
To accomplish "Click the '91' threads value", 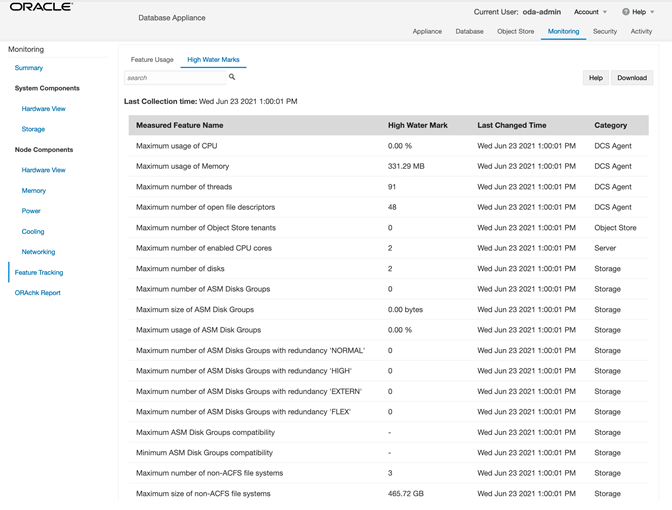I will pos(392,187).
